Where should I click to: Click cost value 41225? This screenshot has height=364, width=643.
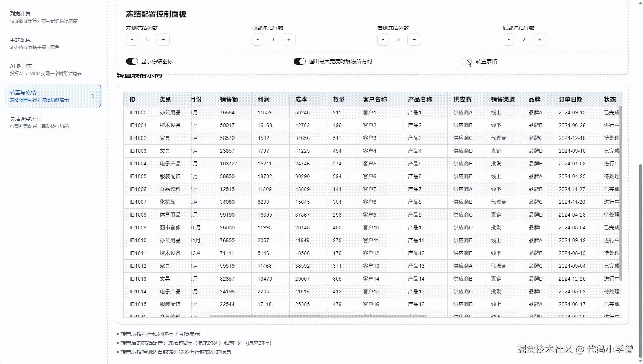[x=308, y=151]
